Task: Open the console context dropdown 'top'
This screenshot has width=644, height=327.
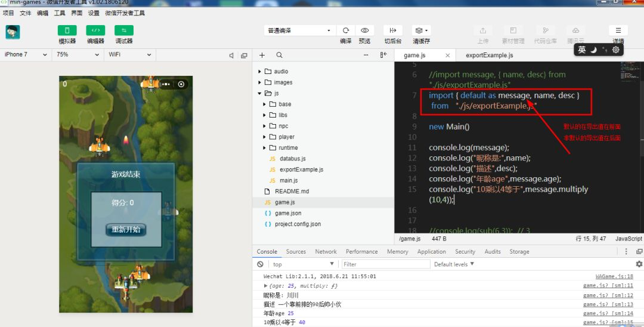Action: click(x=303, y=264)
